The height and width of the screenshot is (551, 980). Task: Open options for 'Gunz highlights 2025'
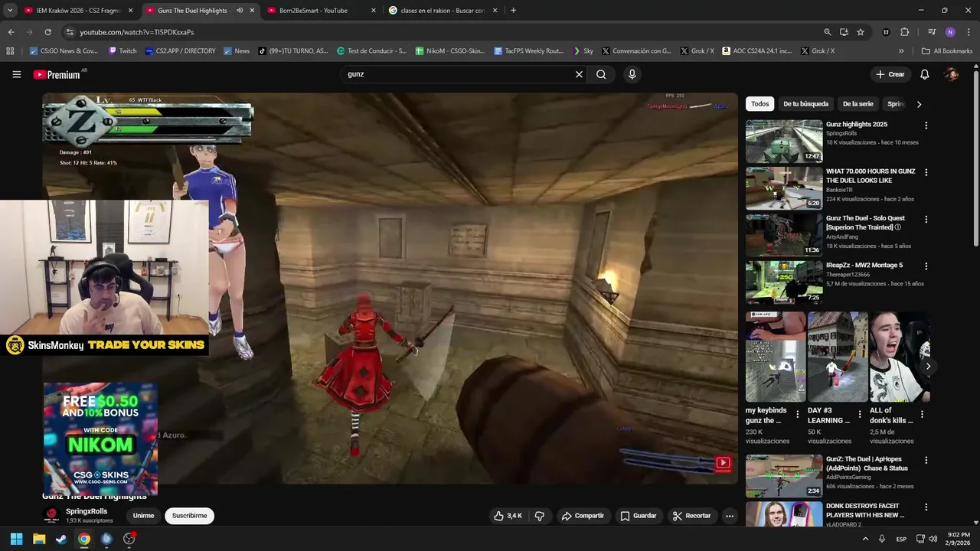click(926, 126)
